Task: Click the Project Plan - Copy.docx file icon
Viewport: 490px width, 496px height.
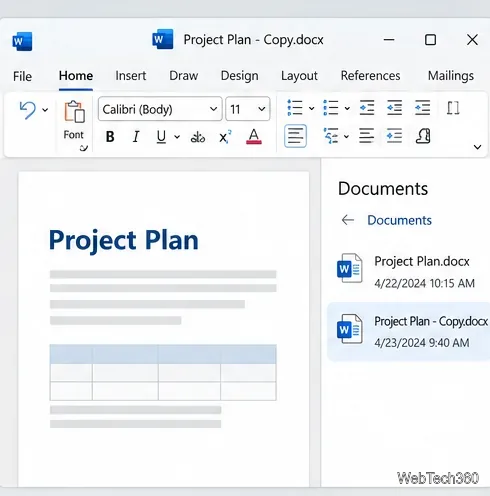Action: [x=350, y=329]
